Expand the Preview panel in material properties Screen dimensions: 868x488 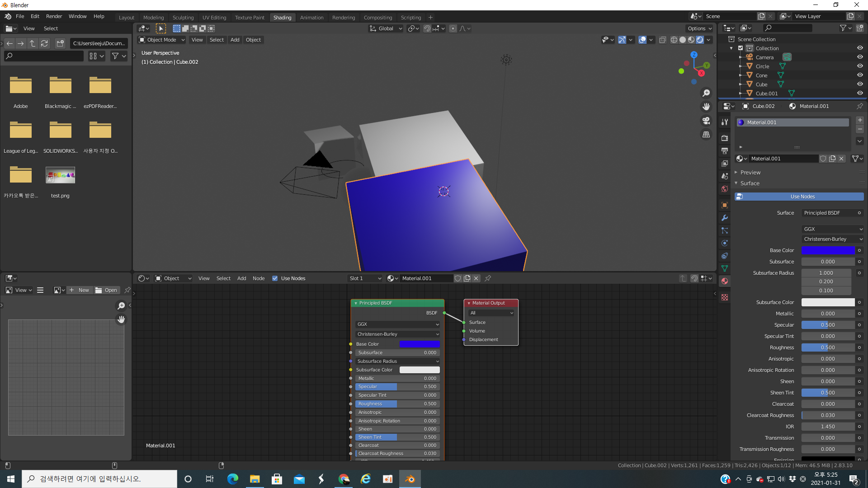(750, 173)
